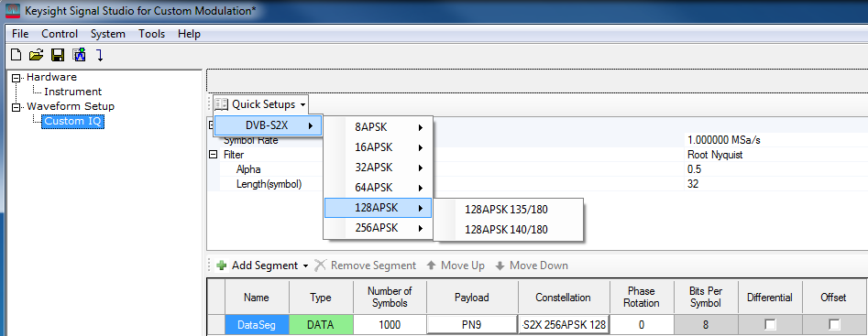Click the Generate waveform toolbar icon
This screenshot has width=868, height=336.
[79, 55]
